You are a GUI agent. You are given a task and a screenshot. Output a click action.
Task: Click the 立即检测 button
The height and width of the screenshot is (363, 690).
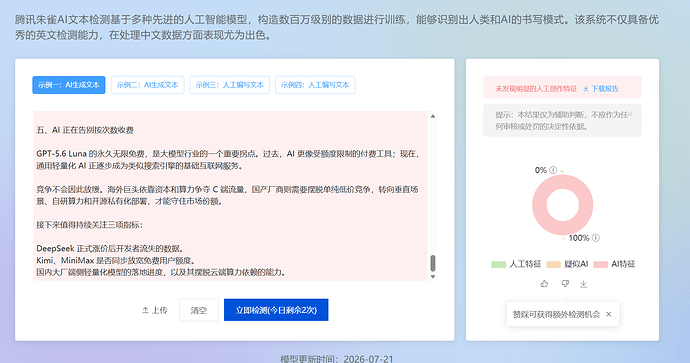276,310
